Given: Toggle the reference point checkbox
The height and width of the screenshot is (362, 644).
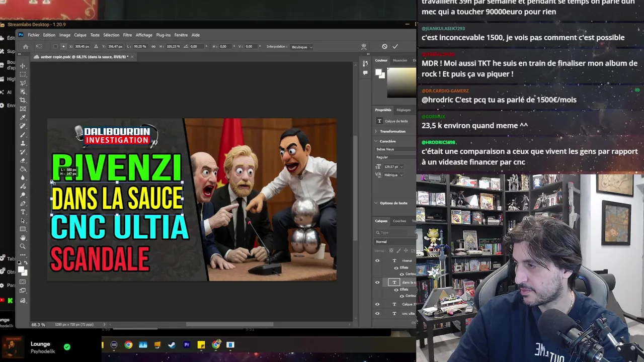Looking at the screenshot, I should (x=55, y=46).
